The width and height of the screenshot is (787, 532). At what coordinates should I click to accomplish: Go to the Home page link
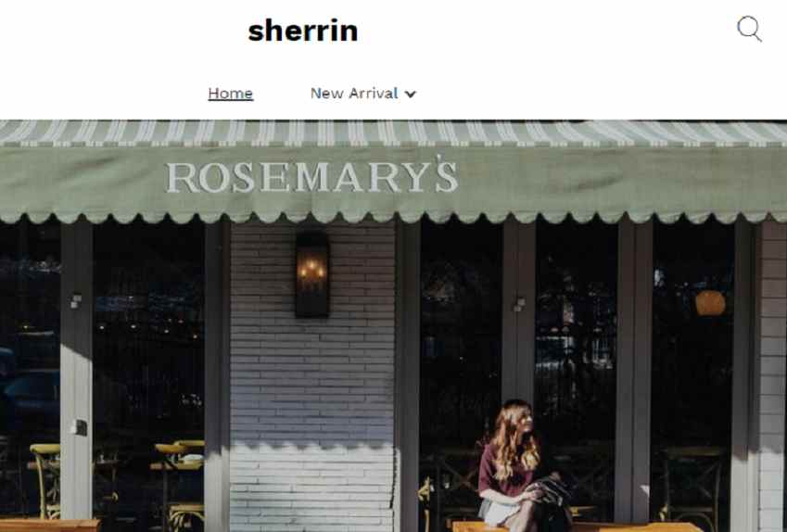[231, 94]
